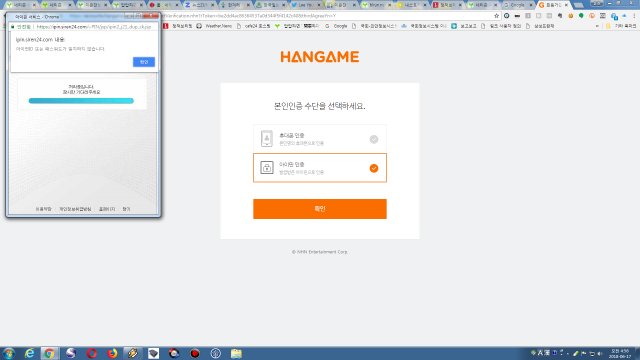640x360 pixels.
Task: Open Firefox from the taskbar
Action: 112,353
